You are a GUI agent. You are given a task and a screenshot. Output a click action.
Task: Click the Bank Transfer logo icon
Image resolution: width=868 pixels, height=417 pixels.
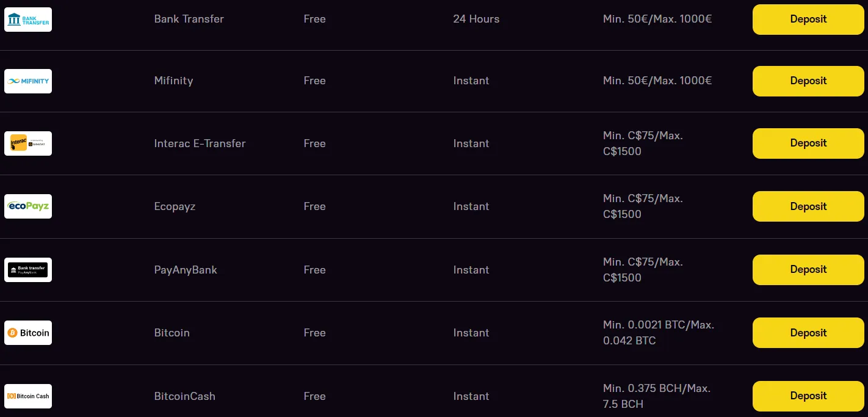[28, 20]
